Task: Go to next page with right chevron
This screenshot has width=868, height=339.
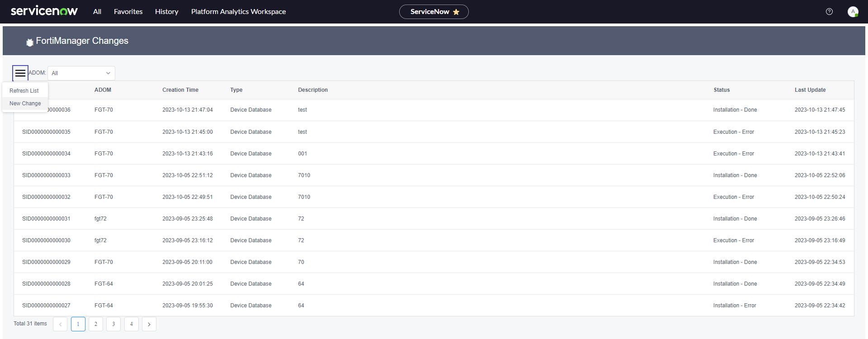Action: 149,324
